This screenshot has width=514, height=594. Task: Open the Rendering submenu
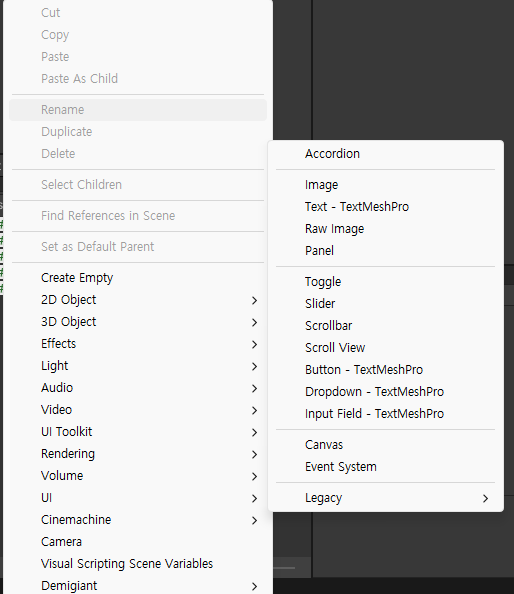pyautogui.click(x=138, y=453)
